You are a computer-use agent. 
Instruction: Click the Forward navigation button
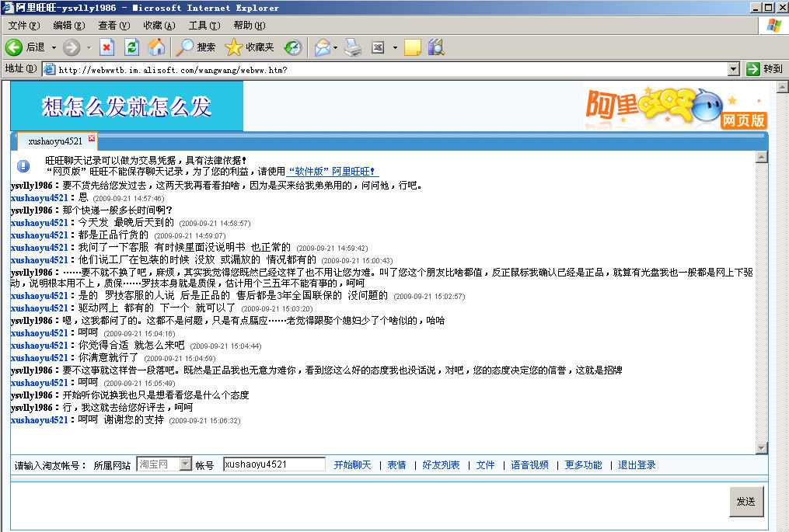72,47
